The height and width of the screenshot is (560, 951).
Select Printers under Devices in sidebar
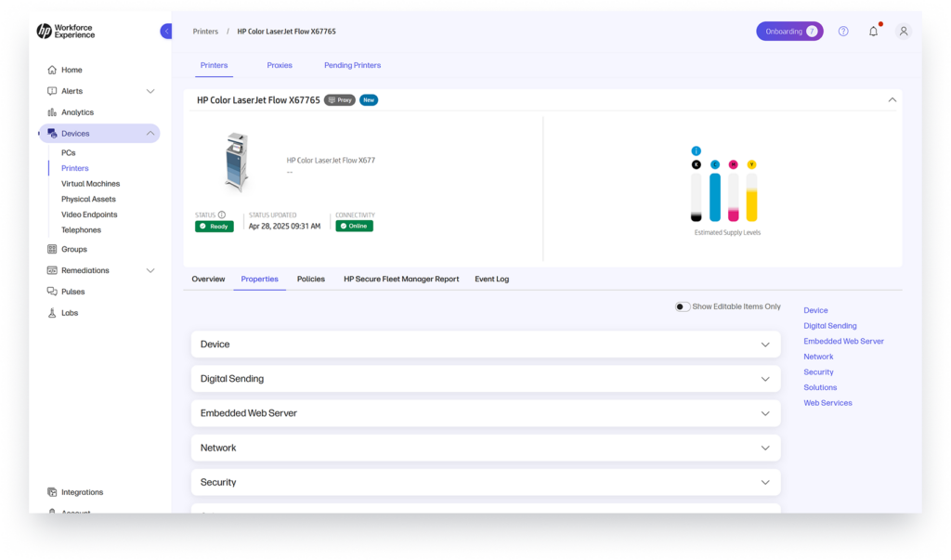74,168
